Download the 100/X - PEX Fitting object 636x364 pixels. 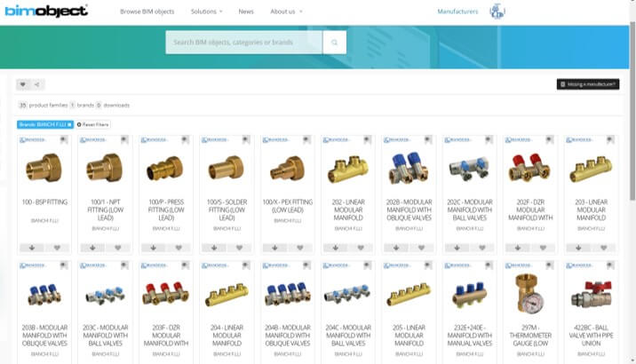click(x=274, y=248)
